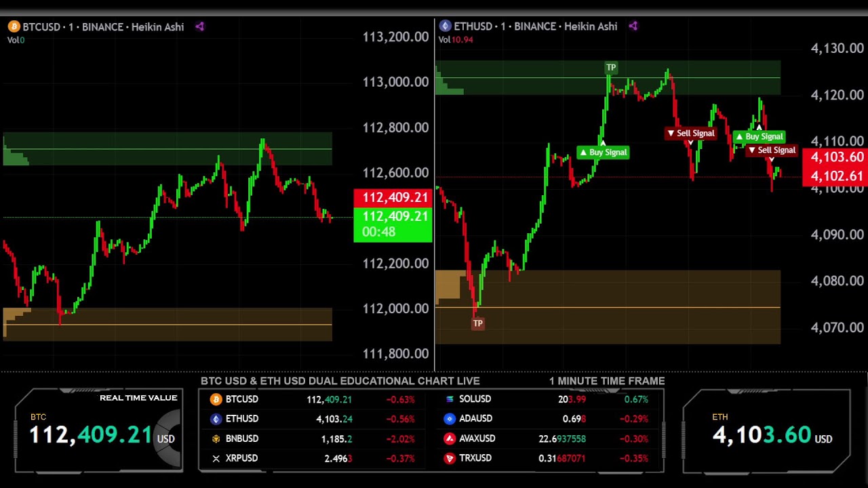Click the green countdown price label showing 00:48
Screen dimensions: 868x488
pyautogui.click(x=393, y=225)
